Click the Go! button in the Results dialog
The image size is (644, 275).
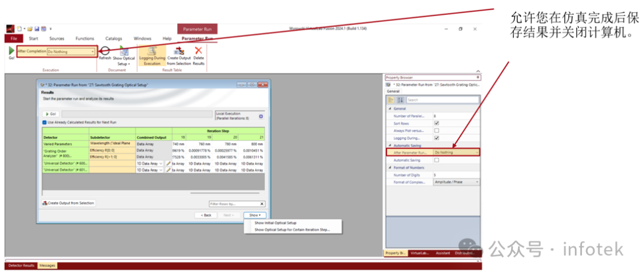point(51,114)
